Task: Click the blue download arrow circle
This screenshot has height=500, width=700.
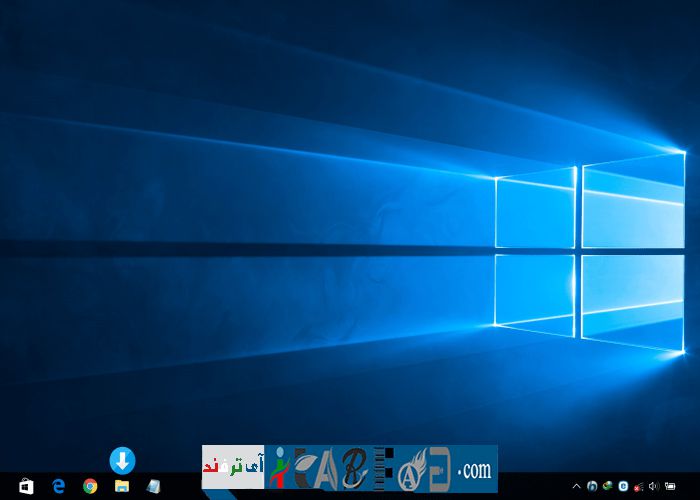Action: pos(122,460)
